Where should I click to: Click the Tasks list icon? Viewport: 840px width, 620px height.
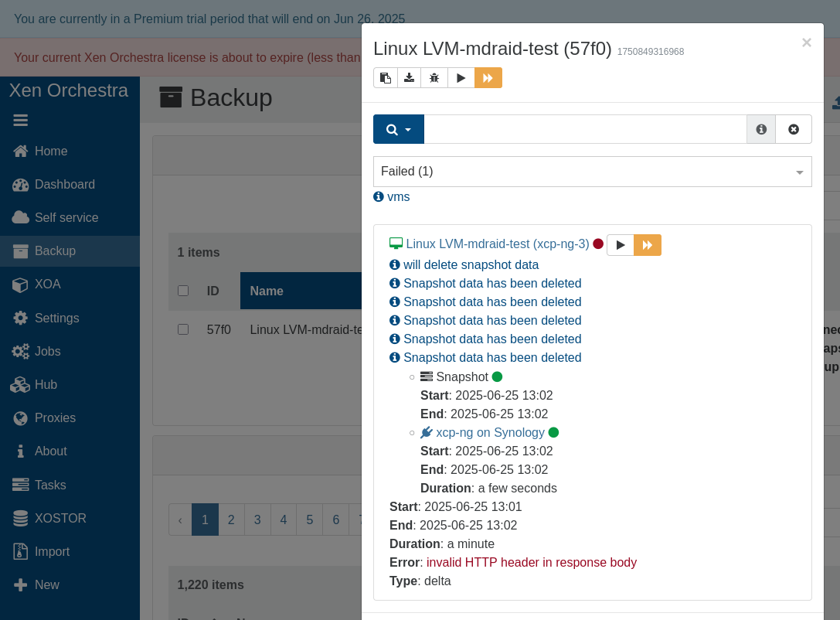(x=20, y=485)
